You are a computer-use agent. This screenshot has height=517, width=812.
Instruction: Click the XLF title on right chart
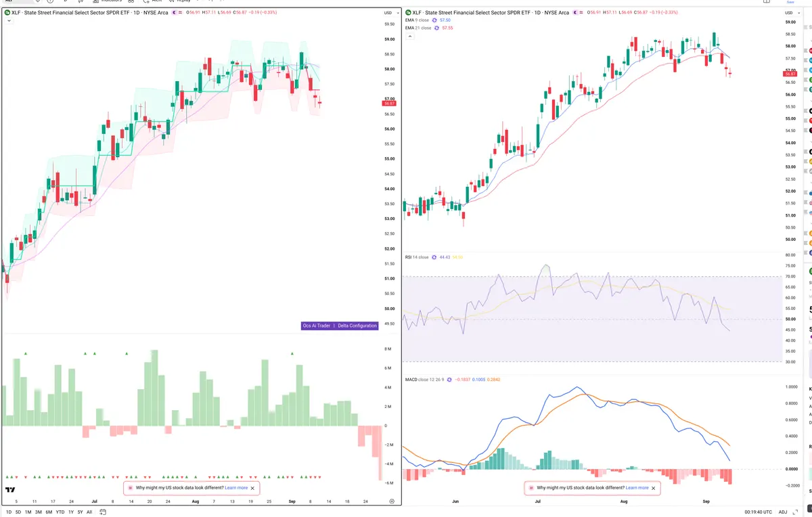pos(491,13)
